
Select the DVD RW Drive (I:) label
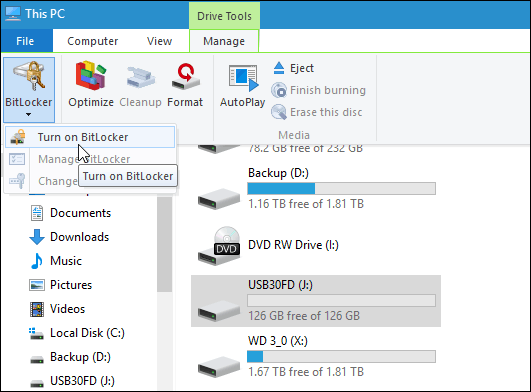click(x=293, y=245)
